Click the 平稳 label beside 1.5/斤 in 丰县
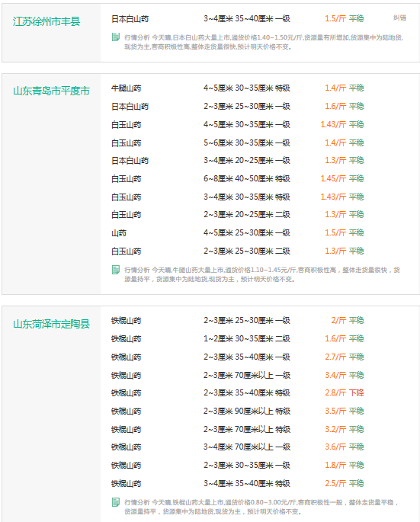This screenshot has height=522, width=420. [357, 18]
